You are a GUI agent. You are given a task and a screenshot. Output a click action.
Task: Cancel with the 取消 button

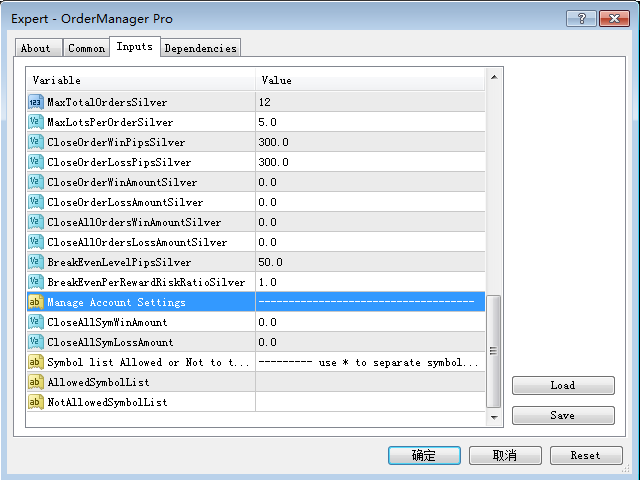click(504, 455)
